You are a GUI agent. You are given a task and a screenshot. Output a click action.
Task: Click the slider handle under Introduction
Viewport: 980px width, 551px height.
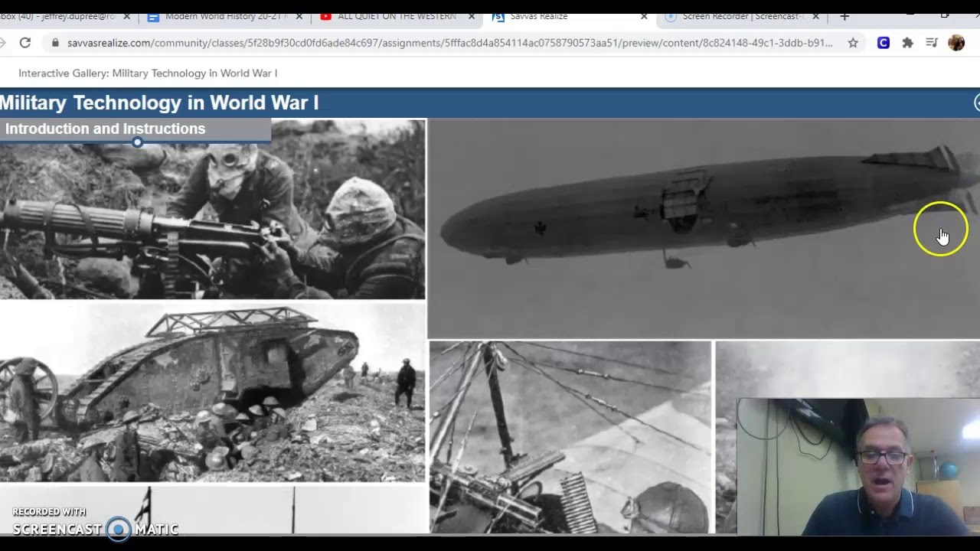(x=137, y=142)
